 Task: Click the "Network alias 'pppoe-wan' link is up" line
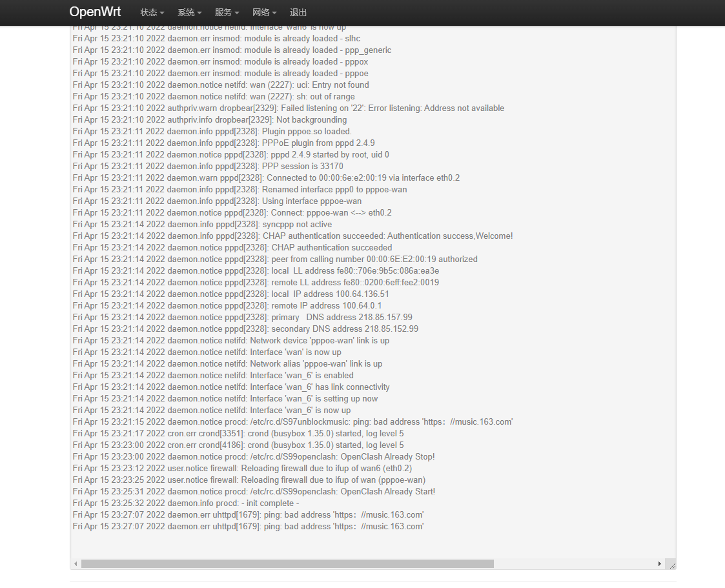click(x=227, y=363)
